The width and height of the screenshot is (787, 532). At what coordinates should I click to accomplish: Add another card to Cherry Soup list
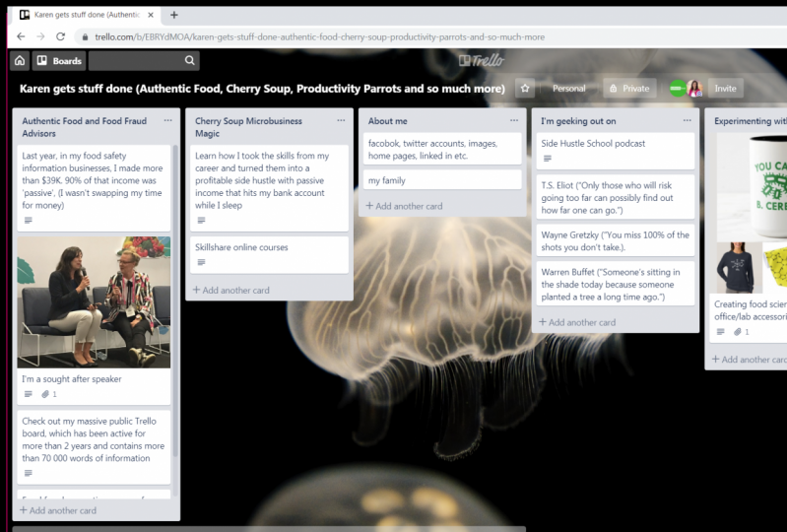pyautogui.click(x=230, y=290)
